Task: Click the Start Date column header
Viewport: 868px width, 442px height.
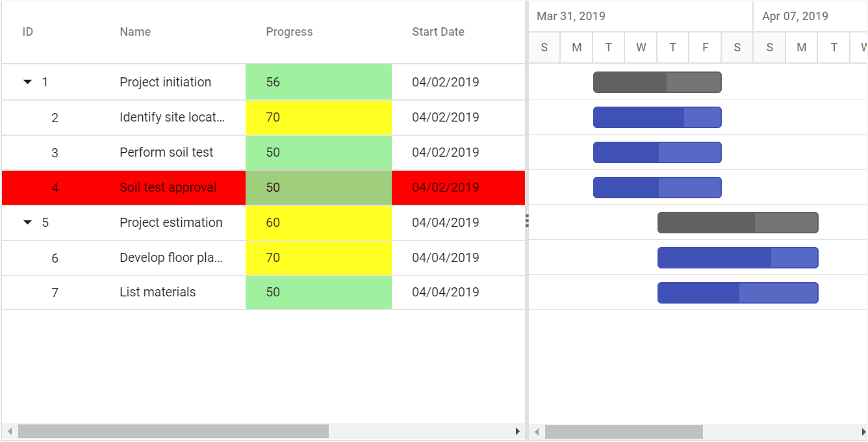Action: 439,32
